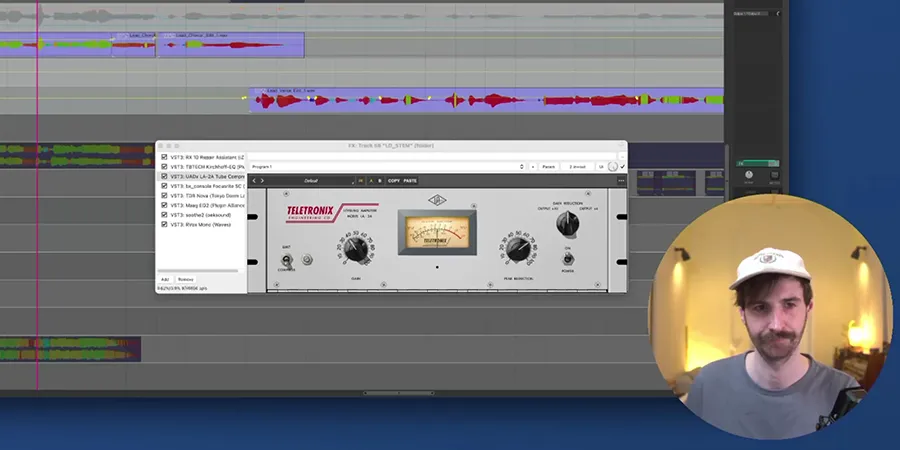900x450 pixels.
Task: Click the plus button next to preset dropdown
Action: (x=533, y=166)
